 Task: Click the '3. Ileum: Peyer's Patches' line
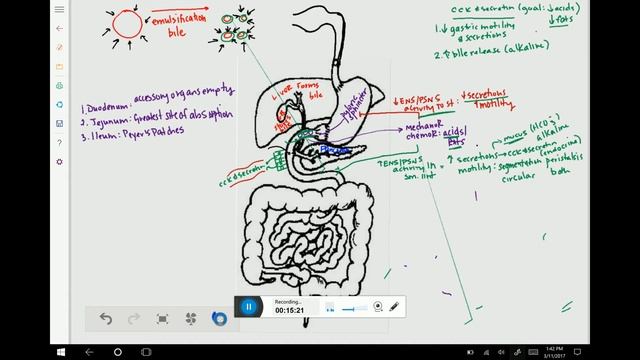point(132,133)
